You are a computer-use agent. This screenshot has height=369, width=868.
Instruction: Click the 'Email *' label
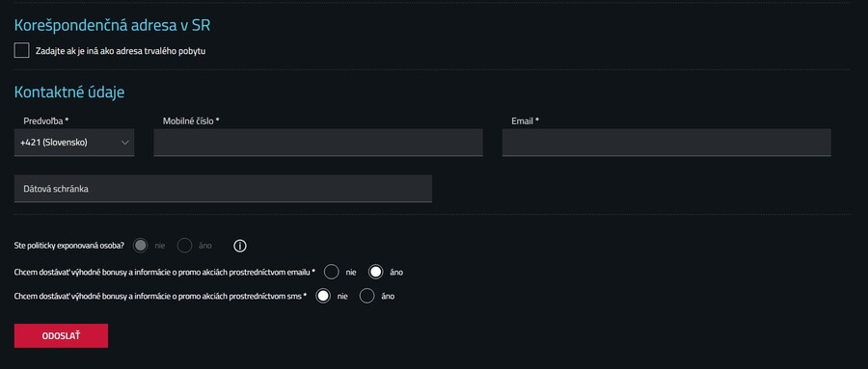(526, 120)
